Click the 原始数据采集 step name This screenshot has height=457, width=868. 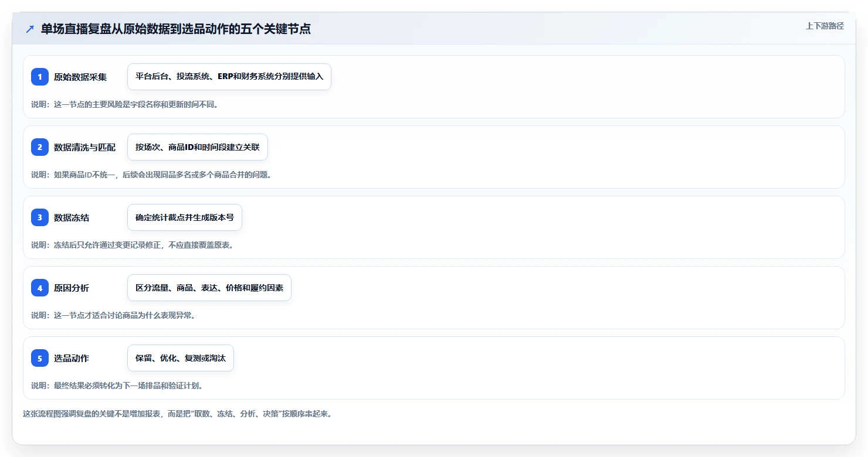click(80, 77)
